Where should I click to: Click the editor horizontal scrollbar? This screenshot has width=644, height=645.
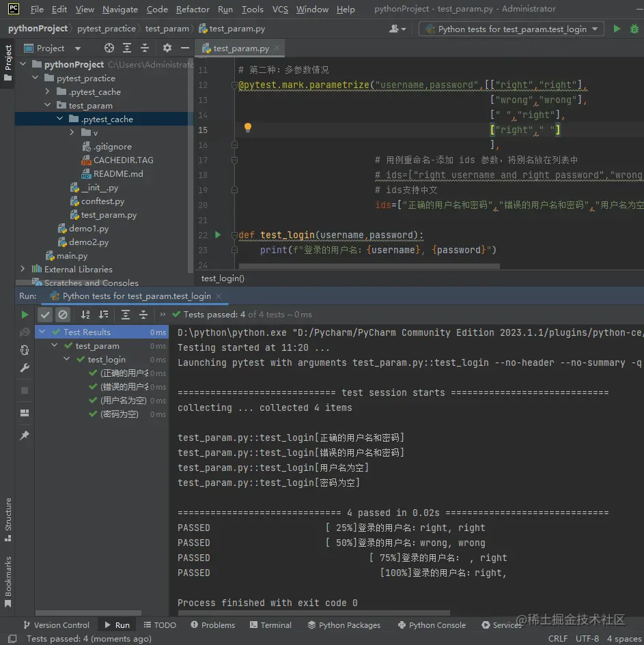click(369, 266)
